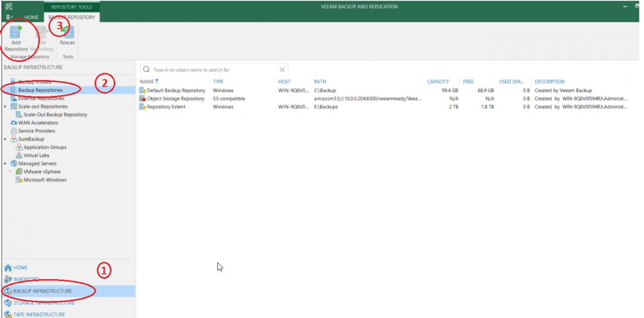Sort repositories by the NAME column header

coord(146,81)
